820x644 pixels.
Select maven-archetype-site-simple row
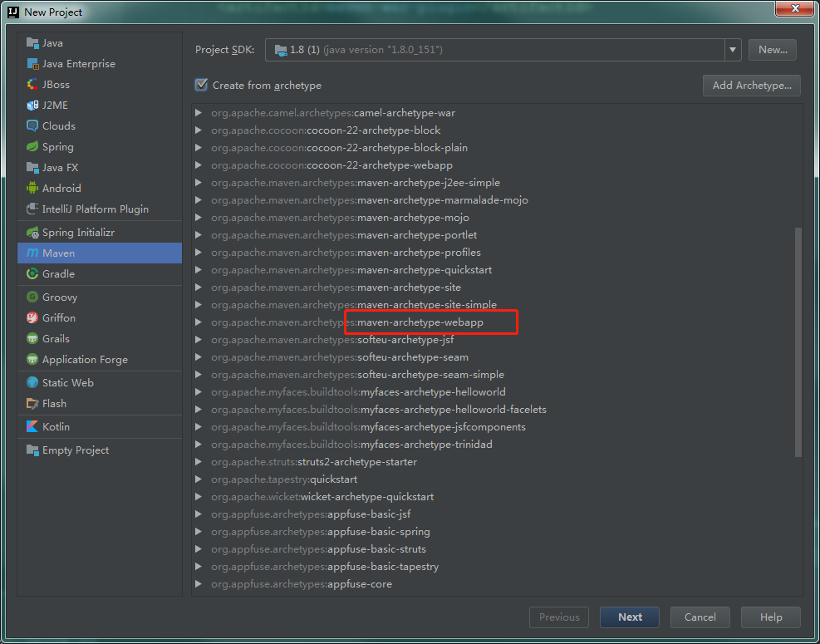click(354, 304)
